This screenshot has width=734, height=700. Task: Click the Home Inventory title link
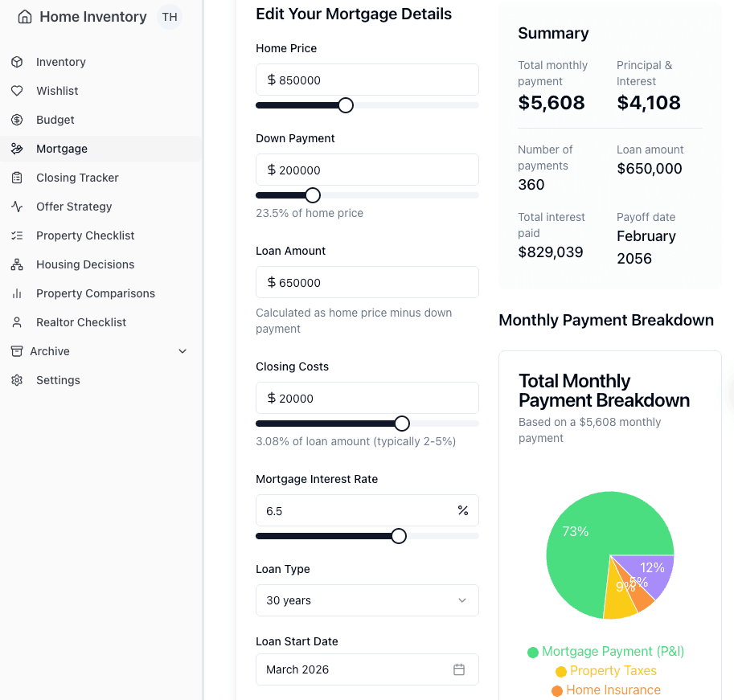coord(92,17)
